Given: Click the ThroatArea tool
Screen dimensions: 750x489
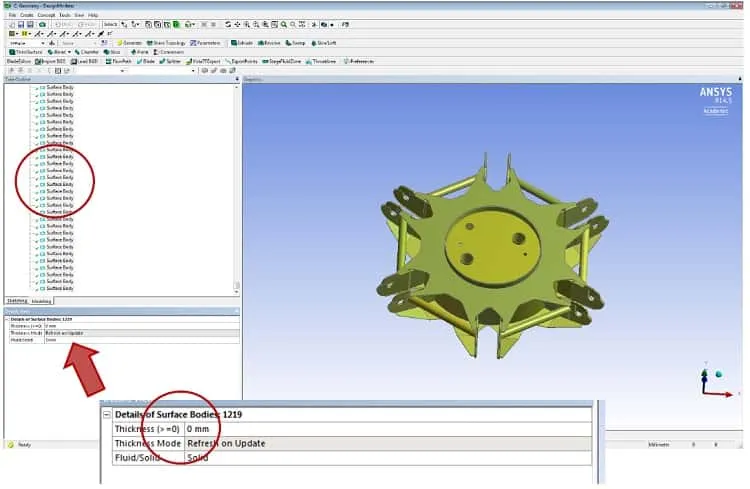Looking at the screenshot, I should tap(321, 61).
